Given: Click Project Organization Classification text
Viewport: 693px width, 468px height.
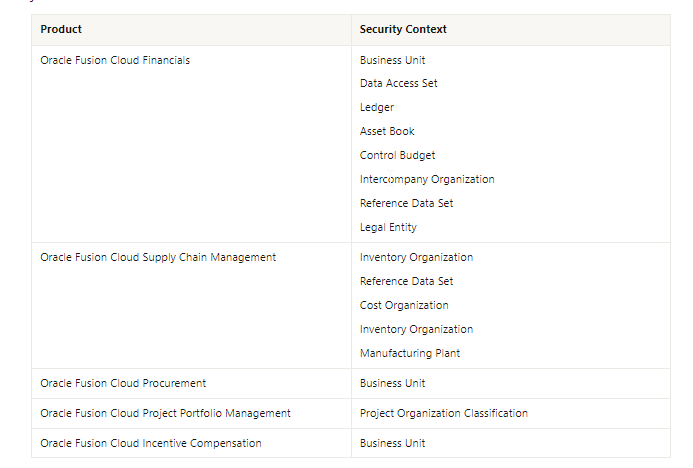Looking at the screenshot, I should [x=444, y=414].
